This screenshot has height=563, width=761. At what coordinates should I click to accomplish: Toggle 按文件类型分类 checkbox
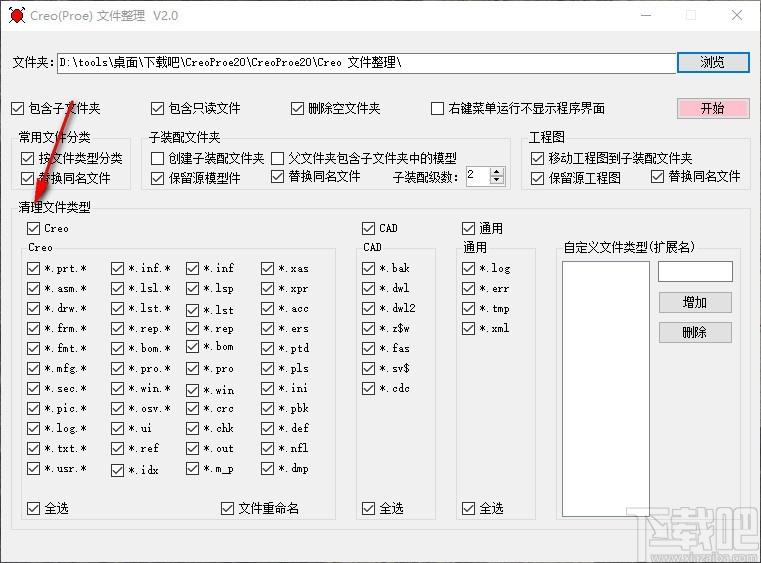pos(27,158)
